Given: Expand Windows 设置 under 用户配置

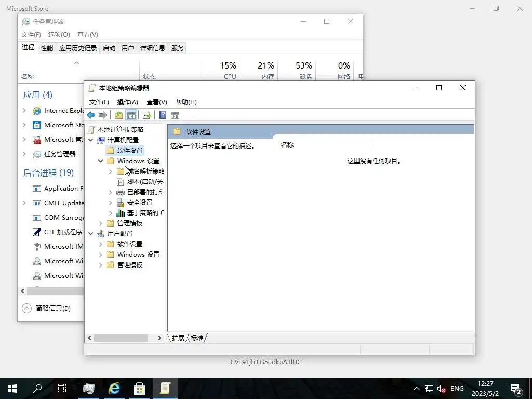Looking at the screenshot, I should click(100, 255).
